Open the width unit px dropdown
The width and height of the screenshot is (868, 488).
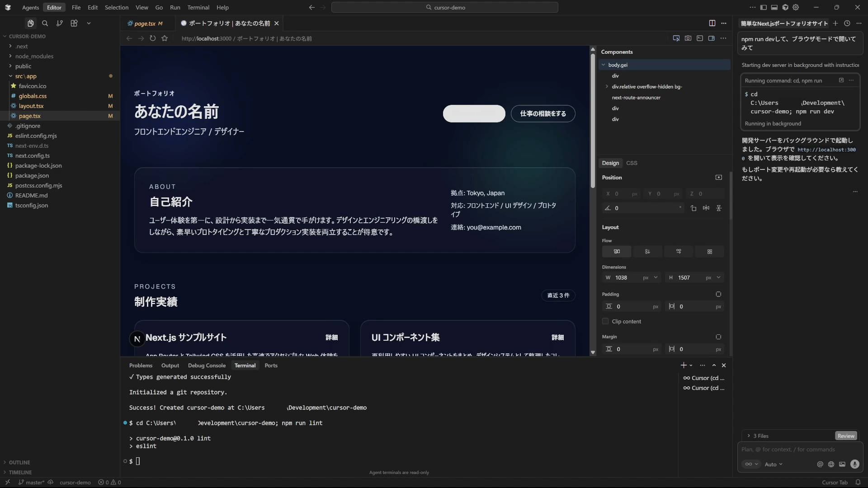pos(650,277)
